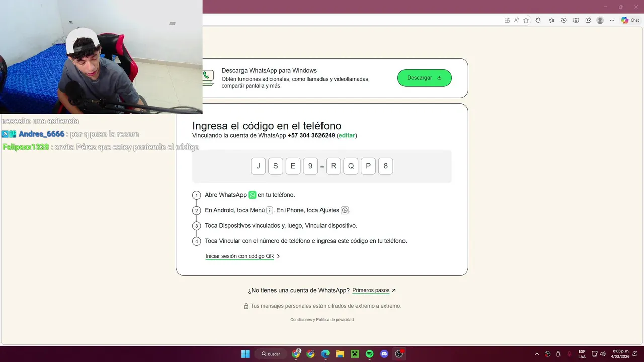Open the Favorites list icon
The image size is (644, 362).
point(551,20)
